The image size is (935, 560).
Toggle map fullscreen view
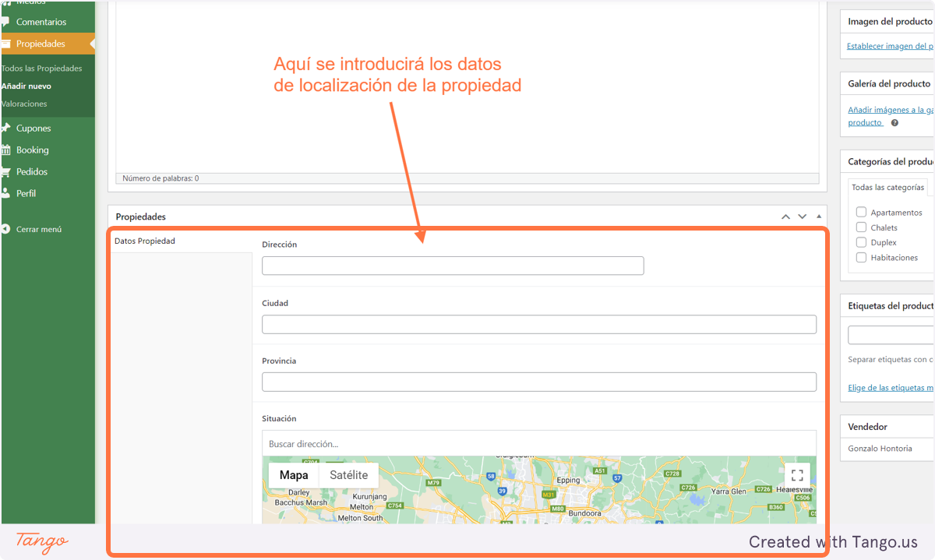(x=797, y=475)
